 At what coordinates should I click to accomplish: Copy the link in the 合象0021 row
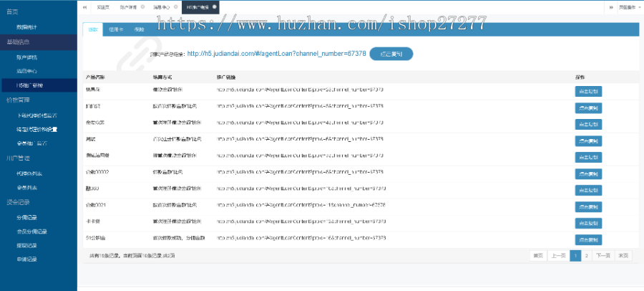(x=588, y=206)
